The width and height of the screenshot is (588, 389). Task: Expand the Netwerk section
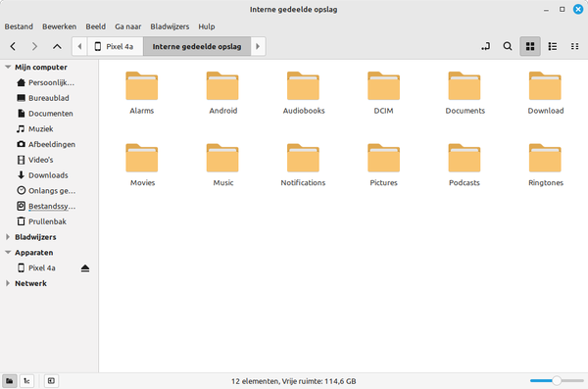pyautogui.click(x=8, y=283)
